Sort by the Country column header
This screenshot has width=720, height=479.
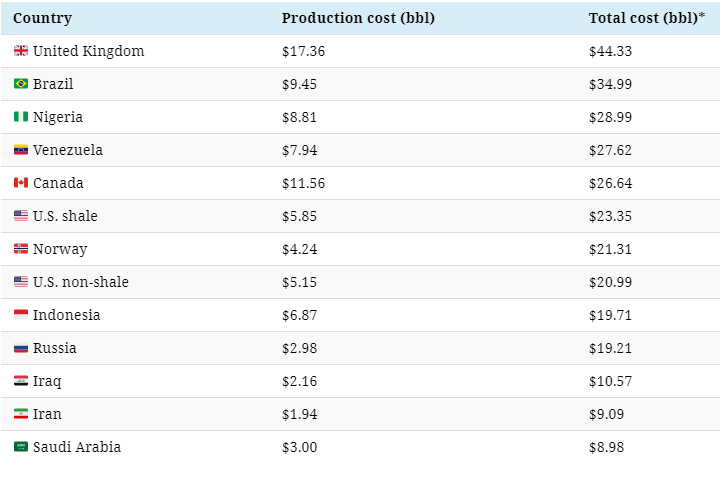click(42, 18)
